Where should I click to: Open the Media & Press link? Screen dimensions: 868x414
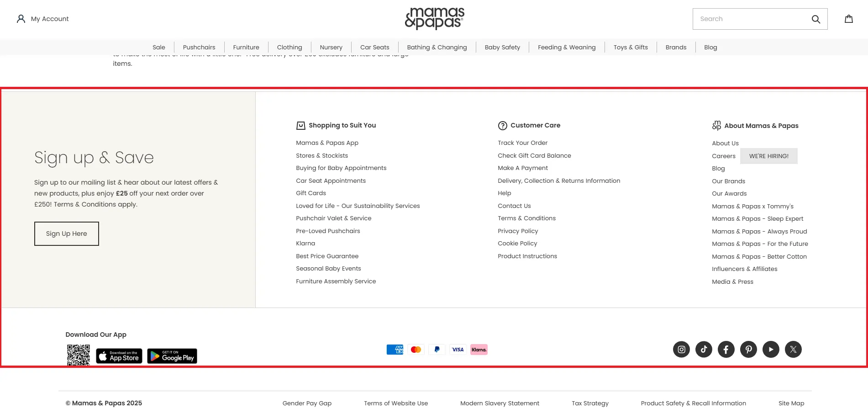coord(732,282)
